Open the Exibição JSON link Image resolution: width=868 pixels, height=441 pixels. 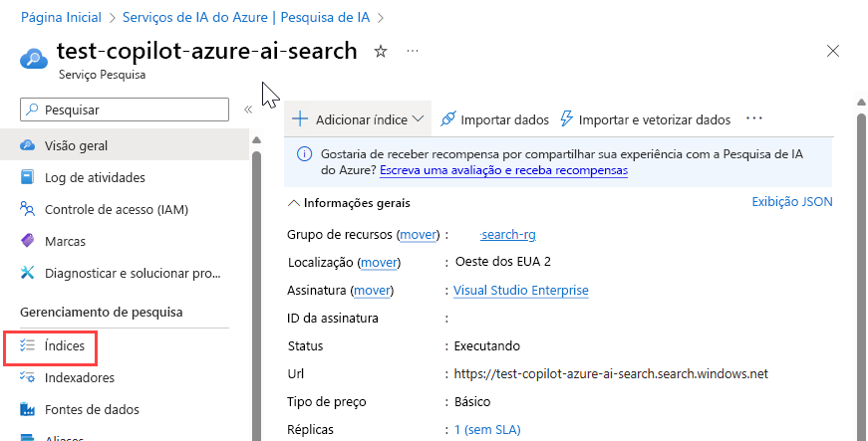[x=792, y=202]
